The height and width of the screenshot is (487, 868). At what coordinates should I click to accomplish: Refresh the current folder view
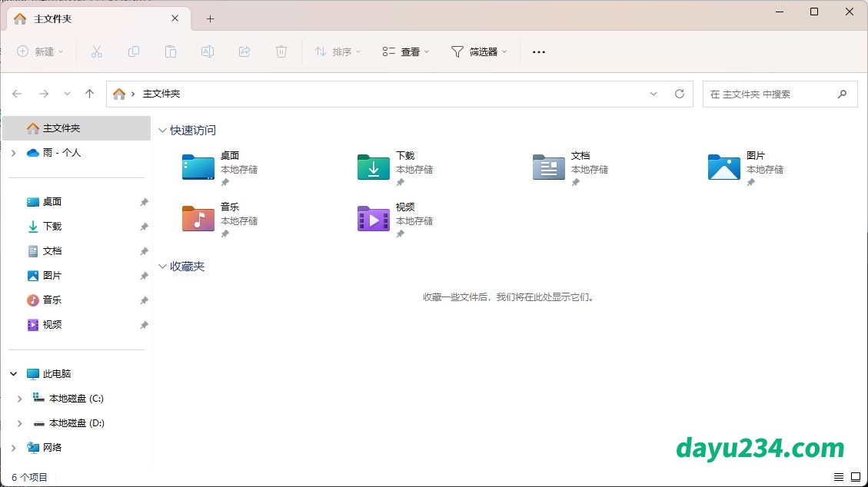[x=679, y=94]
